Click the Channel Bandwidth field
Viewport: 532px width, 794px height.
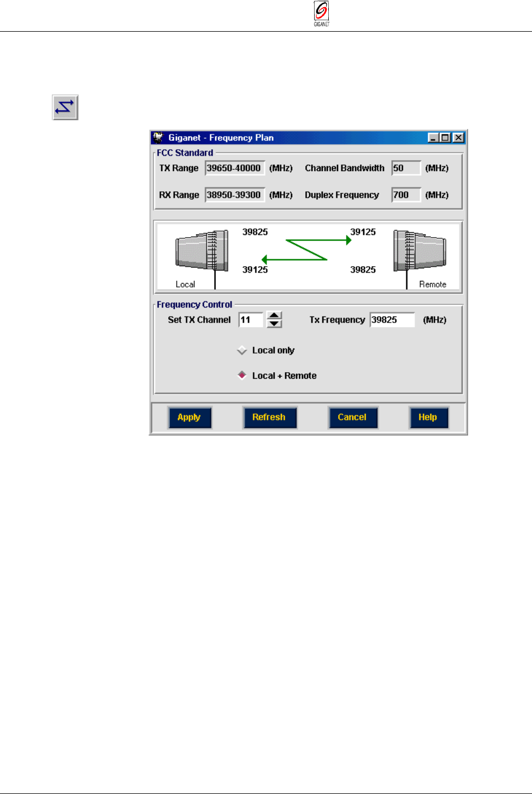[x=406, y=168]
